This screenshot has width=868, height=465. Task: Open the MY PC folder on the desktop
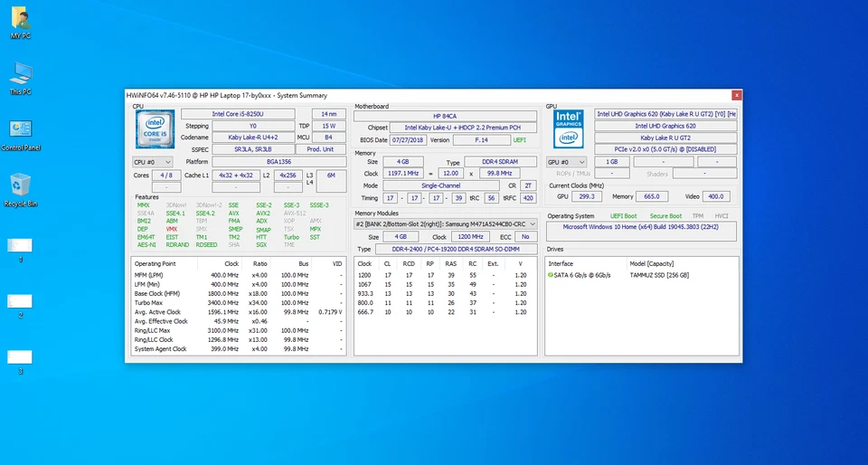pos(21,24)
